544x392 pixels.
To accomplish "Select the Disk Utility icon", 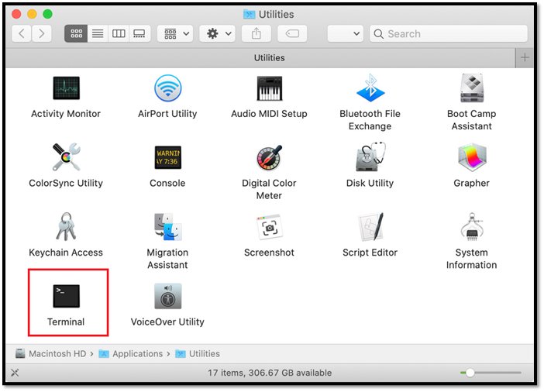I will (x=370, y=156).
